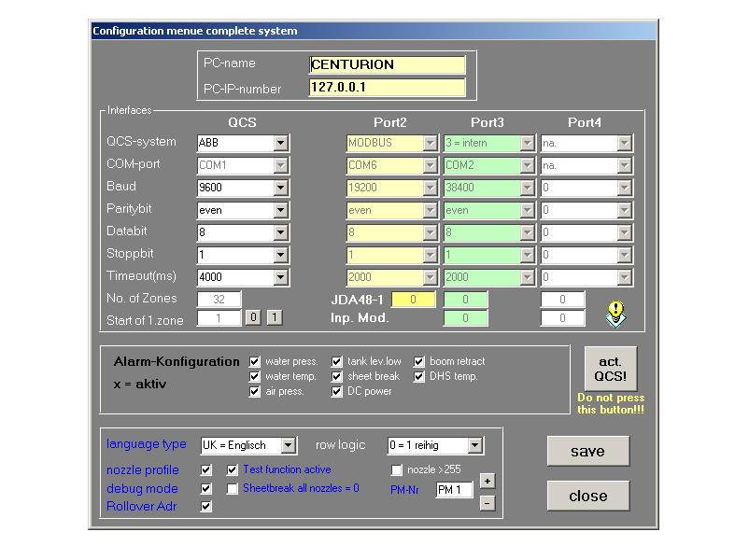Click the PC-name input field
The width and height of the screenshot is (749, 560).
point(387,64)
